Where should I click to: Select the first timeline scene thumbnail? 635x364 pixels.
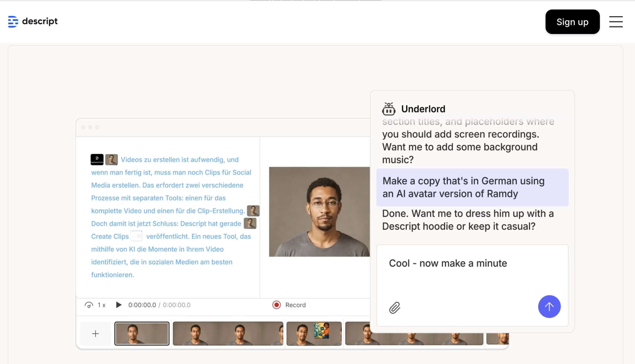[x=142, y=333]
